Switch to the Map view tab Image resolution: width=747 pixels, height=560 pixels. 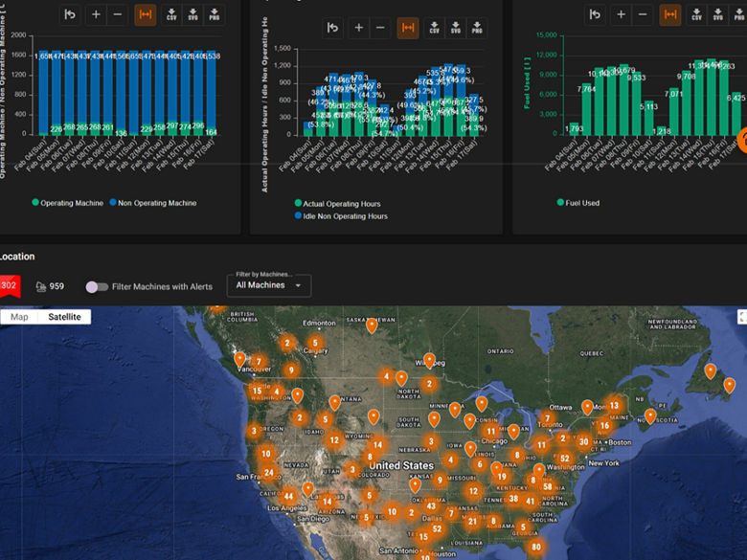19,317
